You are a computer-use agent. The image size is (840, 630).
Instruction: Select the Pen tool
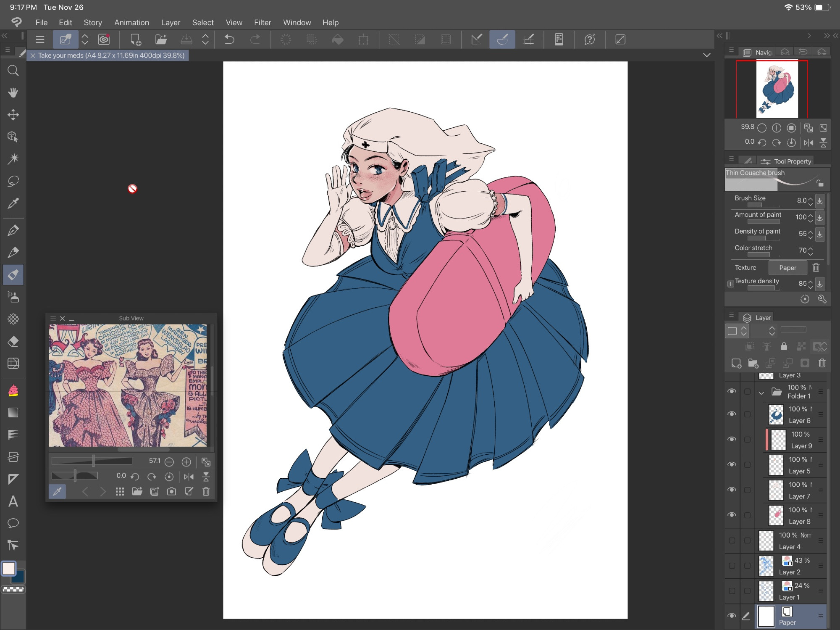13,230
